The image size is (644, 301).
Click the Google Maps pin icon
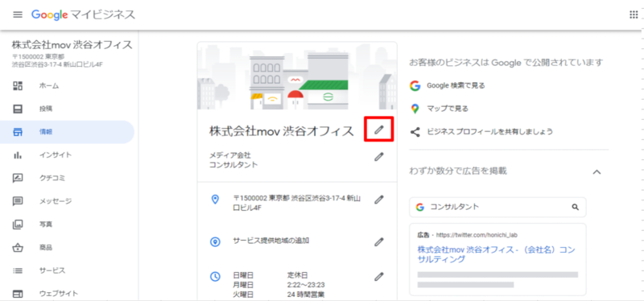415,109
